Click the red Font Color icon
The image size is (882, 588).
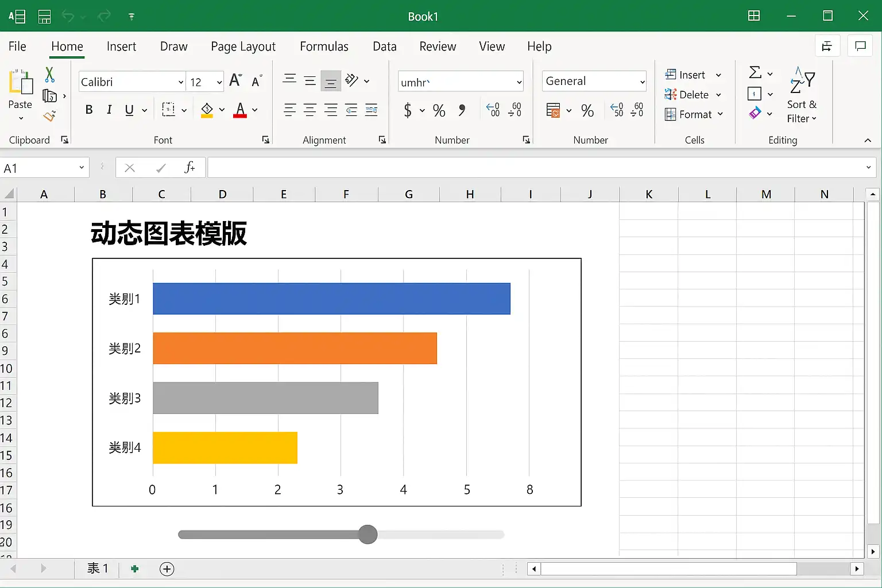(240, 110)
